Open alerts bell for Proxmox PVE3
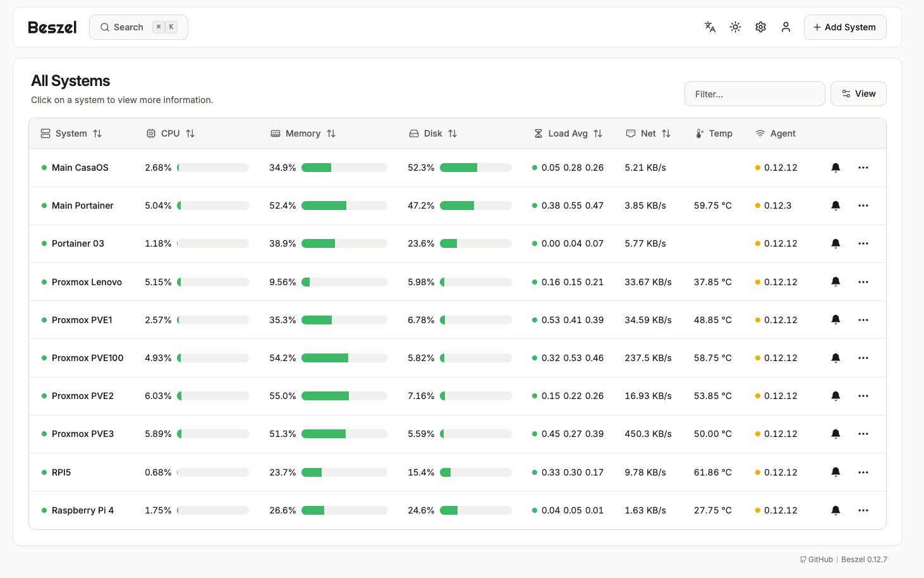 [836, 434]
